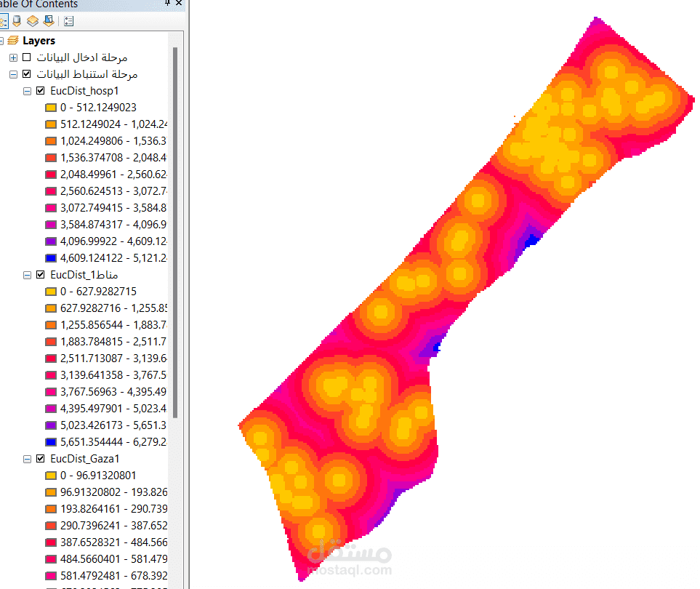Collapse the EucDist_hosp1 legend

(x=27, y=91)
